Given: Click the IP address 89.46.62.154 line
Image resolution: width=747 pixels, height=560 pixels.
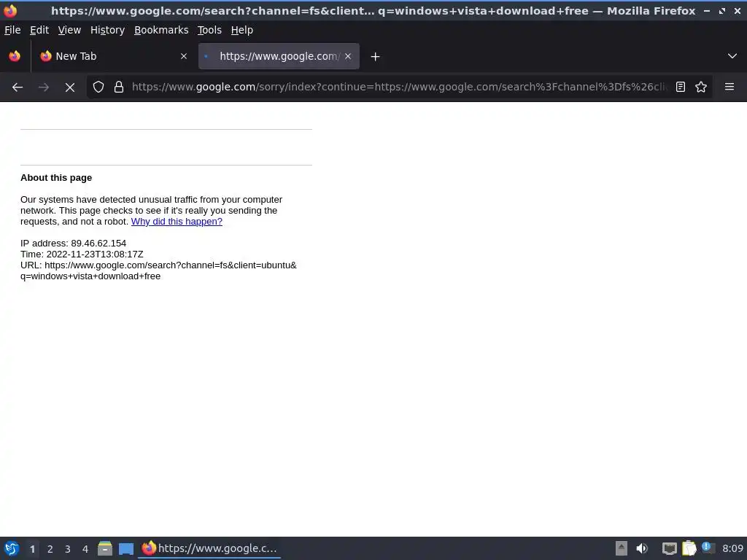Looking at the screenshot, I should [74, 244].
